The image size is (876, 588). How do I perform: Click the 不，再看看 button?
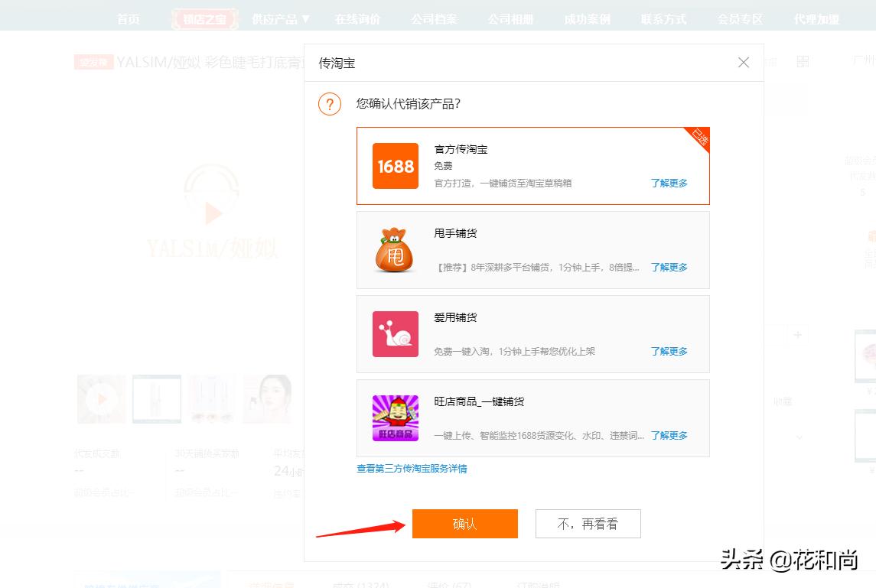click(588, 524)
